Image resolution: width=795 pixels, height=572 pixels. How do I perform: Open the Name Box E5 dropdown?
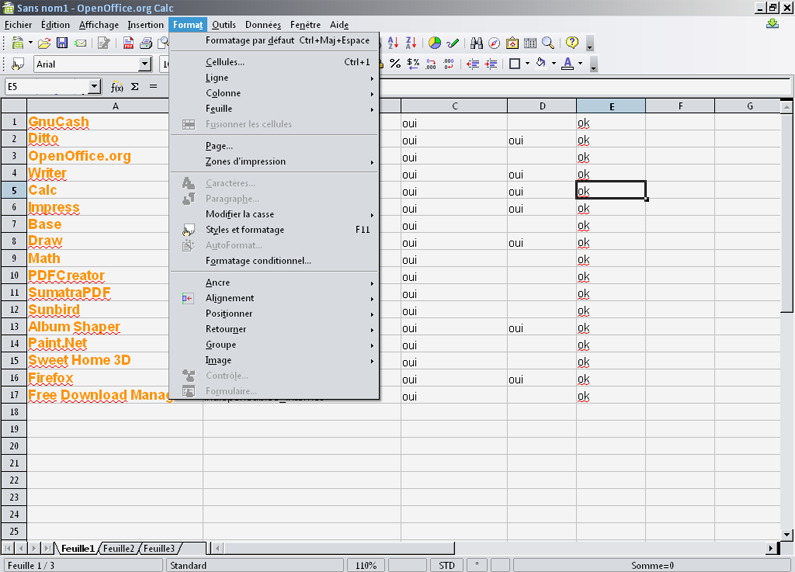coord(94,87)
